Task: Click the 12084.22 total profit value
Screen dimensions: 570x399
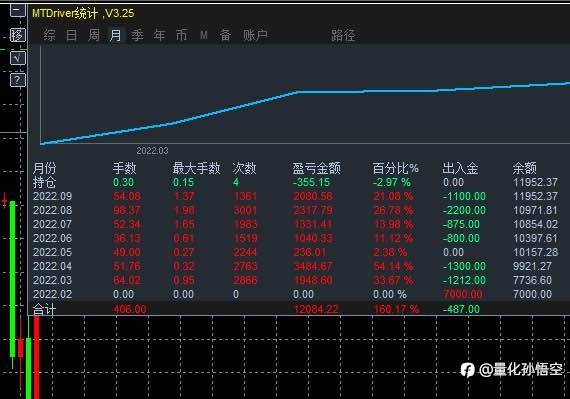Action: pos(316,309)
